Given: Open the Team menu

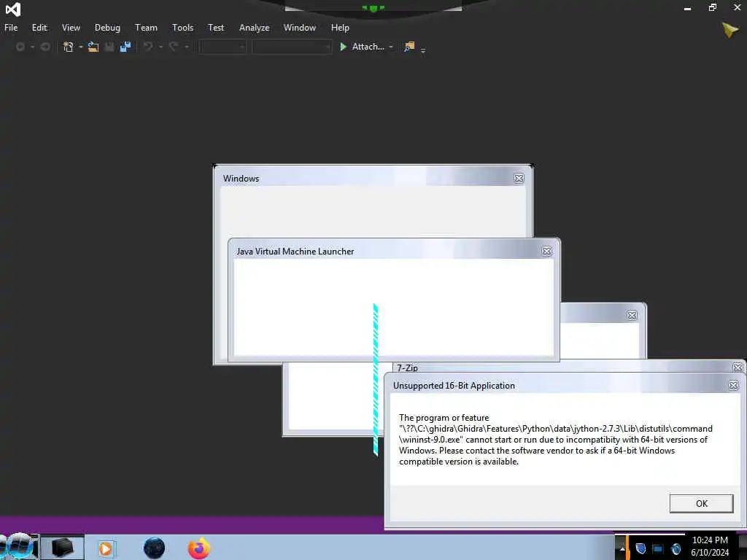Looking at the screenshot, I should [x=146, y=28].
